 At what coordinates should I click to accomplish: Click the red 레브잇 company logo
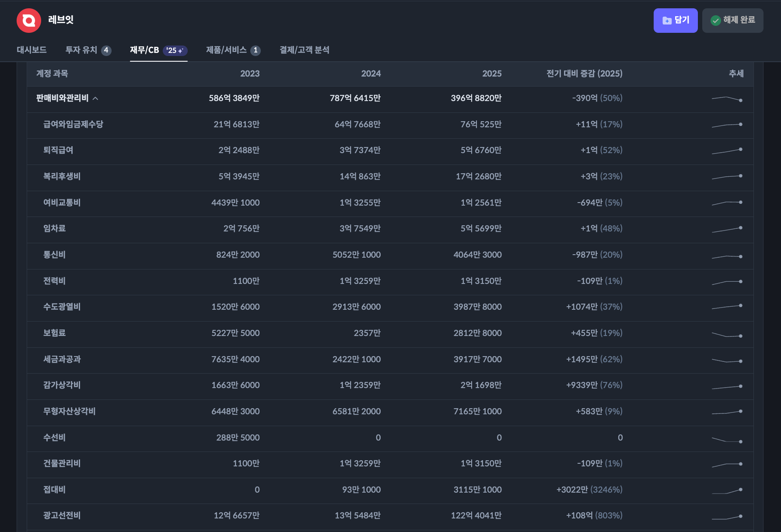tap(29, 21)
